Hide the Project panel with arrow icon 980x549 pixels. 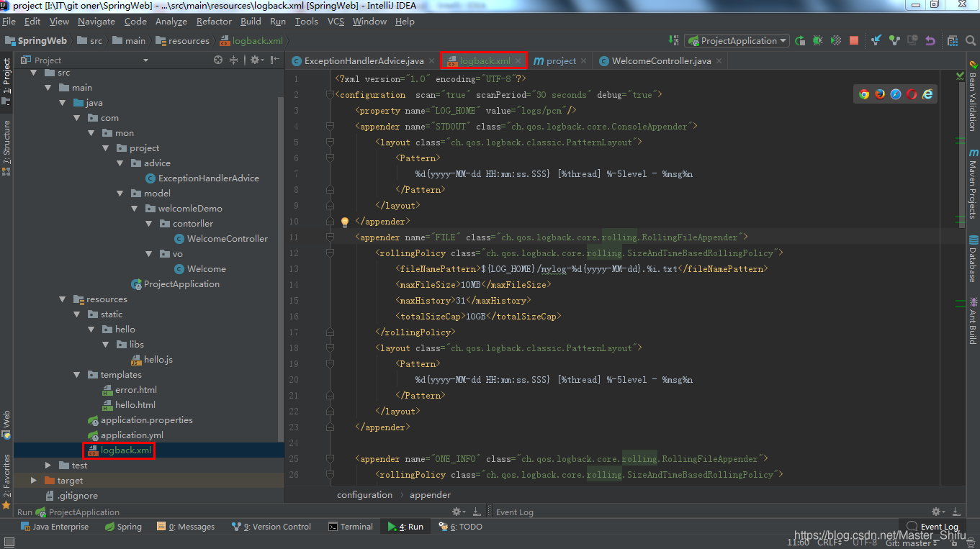pos(274,60)
